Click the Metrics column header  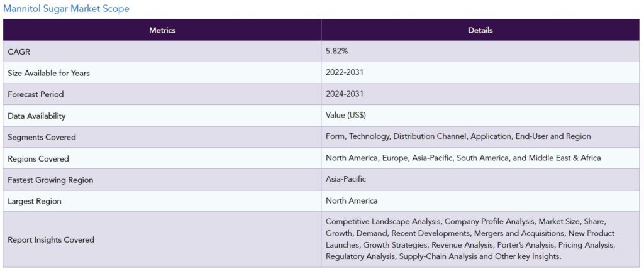click(162, 30)
